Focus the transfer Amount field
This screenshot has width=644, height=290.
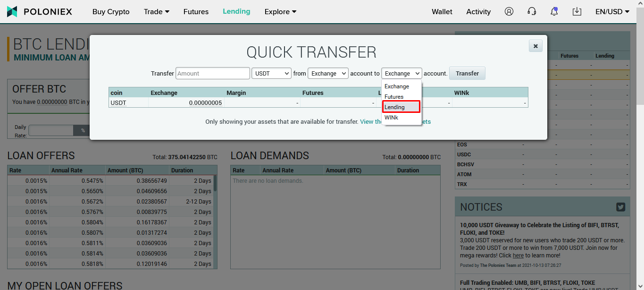click(213, 73)
